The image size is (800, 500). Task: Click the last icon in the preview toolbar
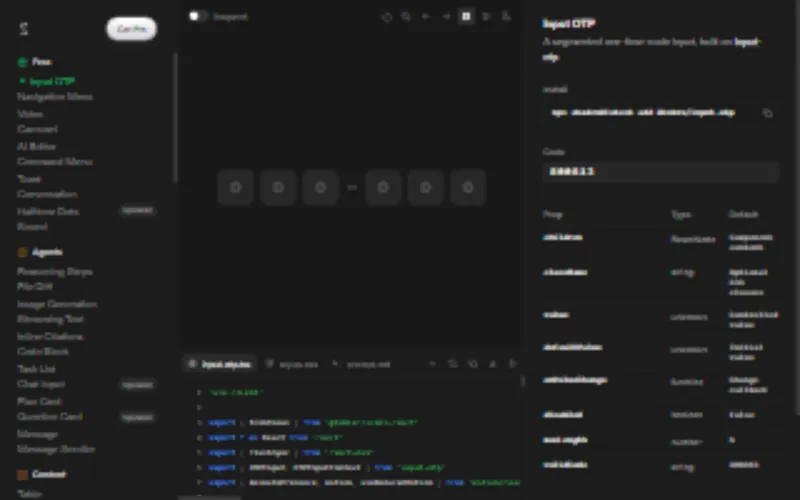(x=506, y=16)
